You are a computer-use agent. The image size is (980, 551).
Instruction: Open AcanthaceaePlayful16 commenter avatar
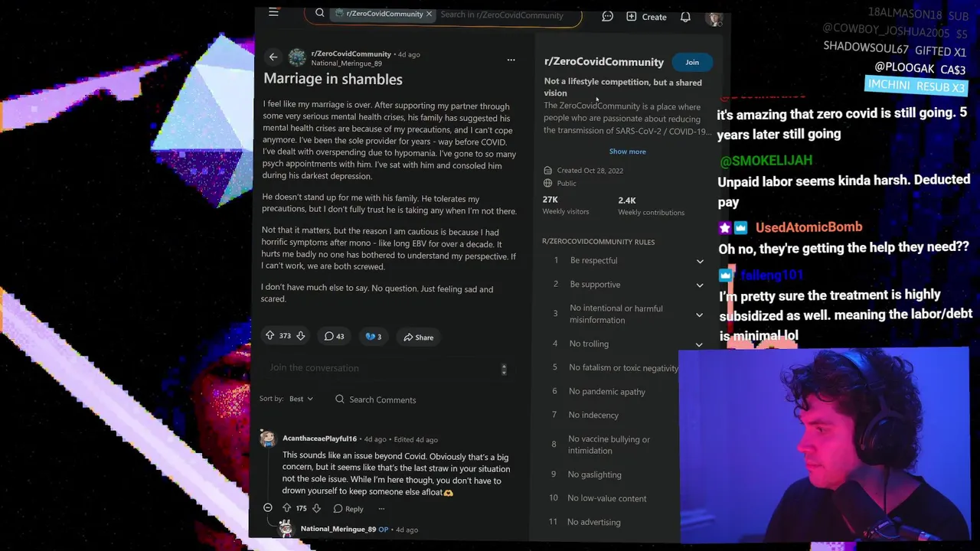click(x=267, y=439)
